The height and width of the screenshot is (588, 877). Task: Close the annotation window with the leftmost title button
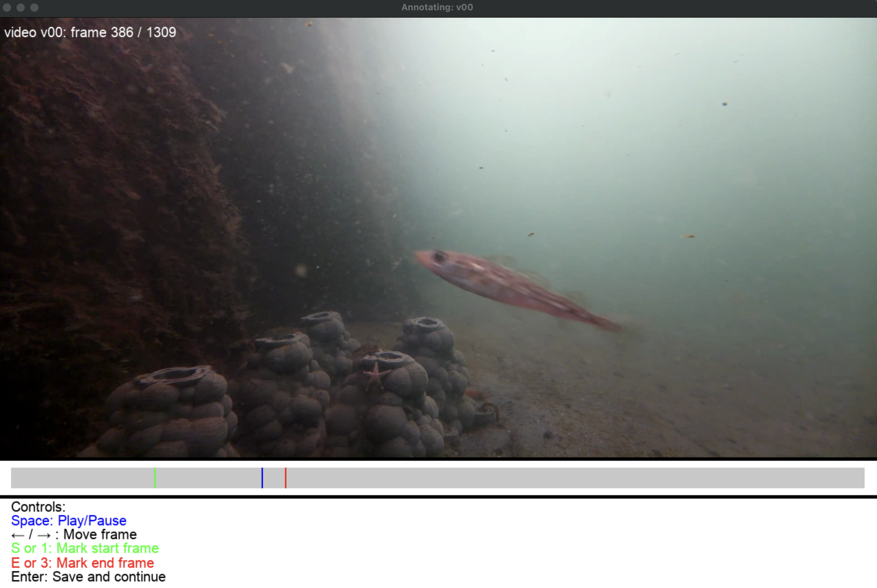[x=7, y=8]
